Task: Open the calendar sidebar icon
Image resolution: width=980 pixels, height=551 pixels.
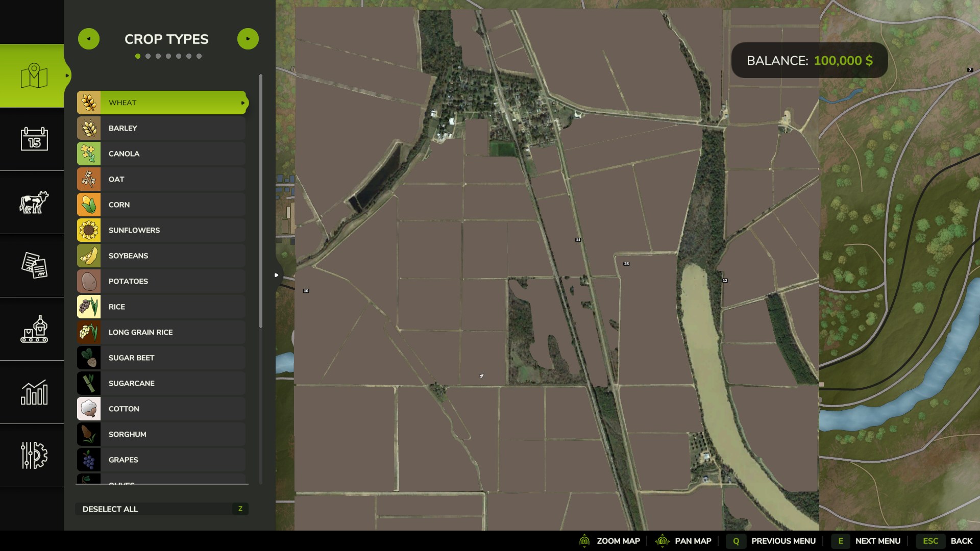Action: pyautogui.click(x=34, y=139)
